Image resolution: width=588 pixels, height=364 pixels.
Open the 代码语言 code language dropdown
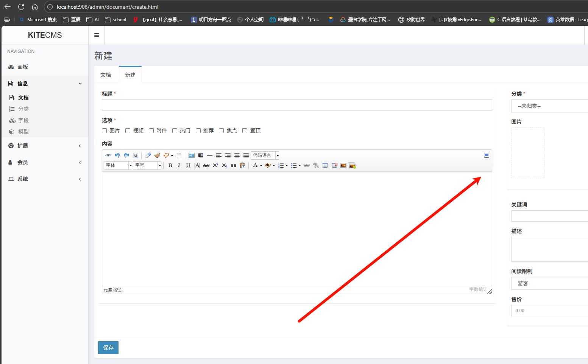point(265,156)
